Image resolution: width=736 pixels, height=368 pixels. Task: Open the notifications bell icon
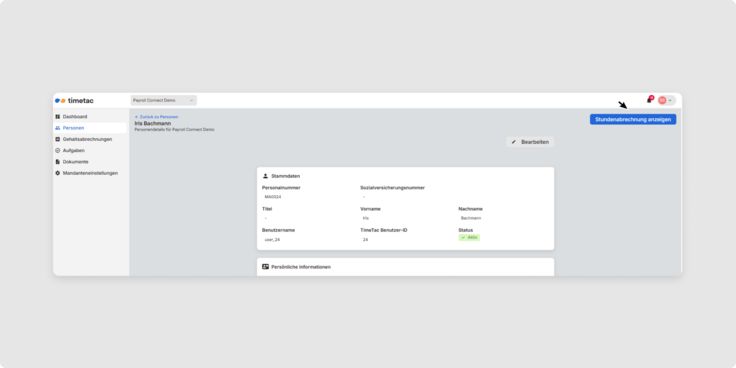coord(650,100)
